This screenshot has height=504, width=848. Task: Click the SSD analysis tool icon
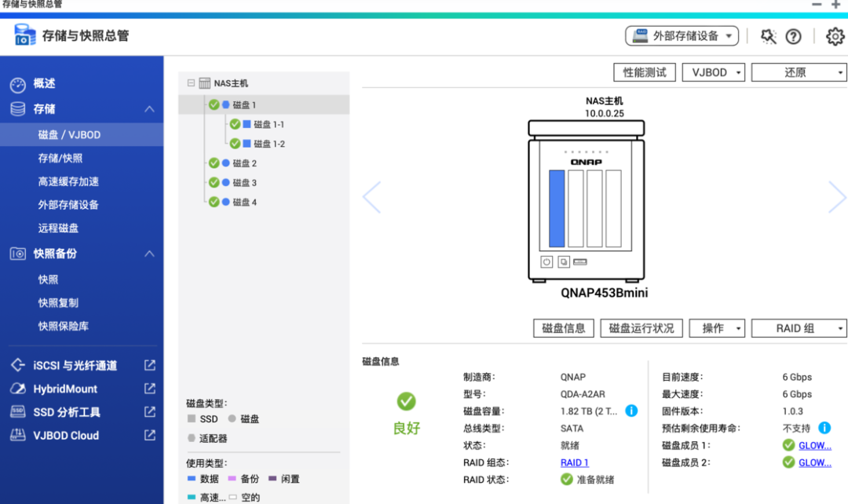(x=18, y=411)
